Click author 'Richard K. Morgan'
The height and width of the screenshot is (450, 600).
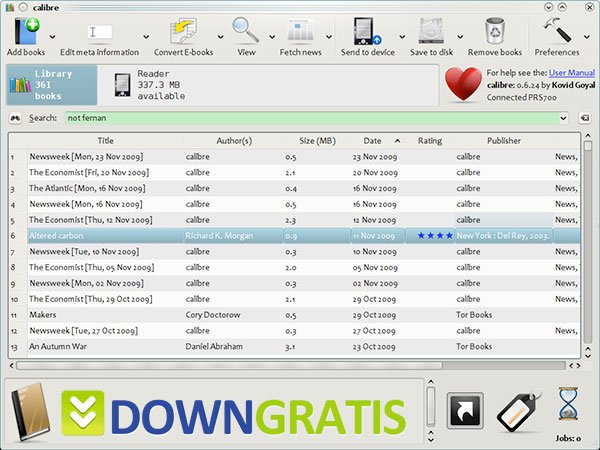[x=219, y=236]
